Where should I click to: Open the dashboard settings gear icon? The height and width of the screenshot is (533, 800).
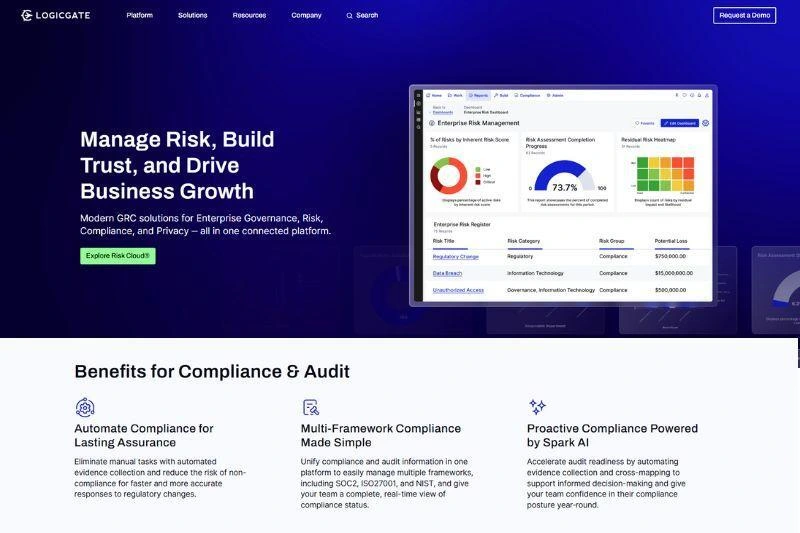pos(706,123)
